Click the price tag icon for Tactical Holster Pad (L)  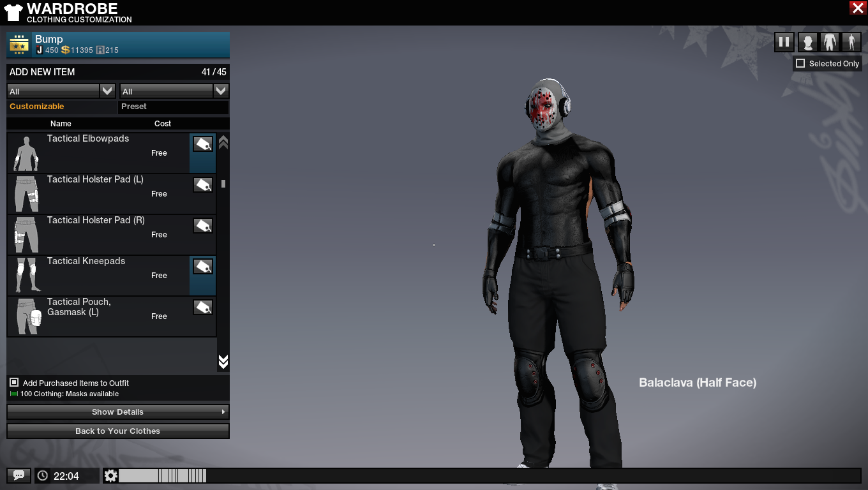click(203, 185)
